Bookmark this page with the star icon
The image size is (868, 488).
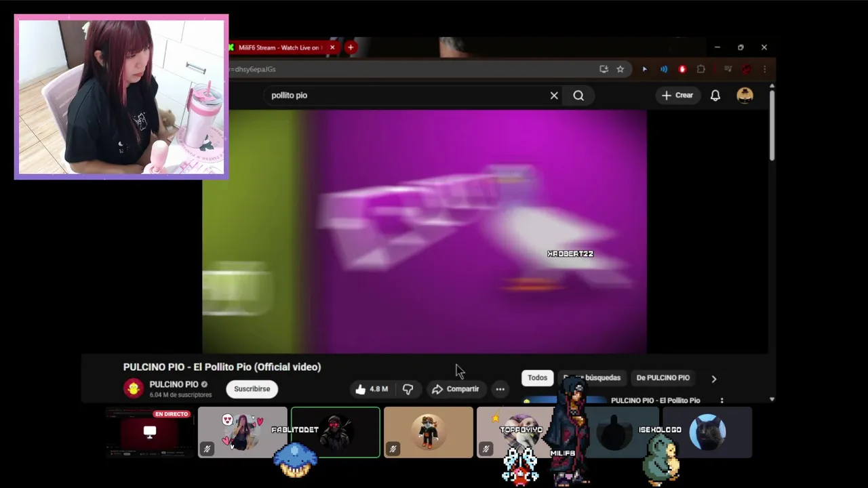point(620,69)
